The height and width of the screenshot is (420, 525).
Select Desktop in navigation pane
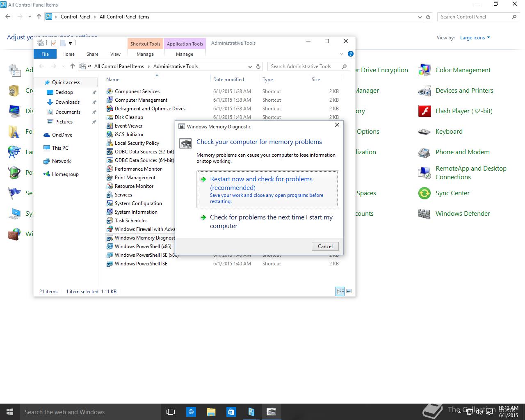coord(64,92)
